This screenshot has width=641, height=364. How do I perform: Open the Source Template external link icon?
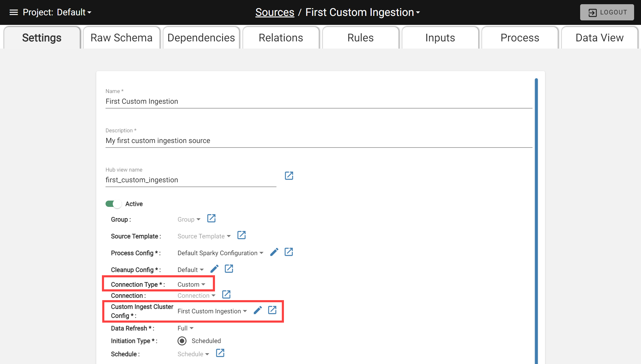pyautogui.click(x=241, y=235)
